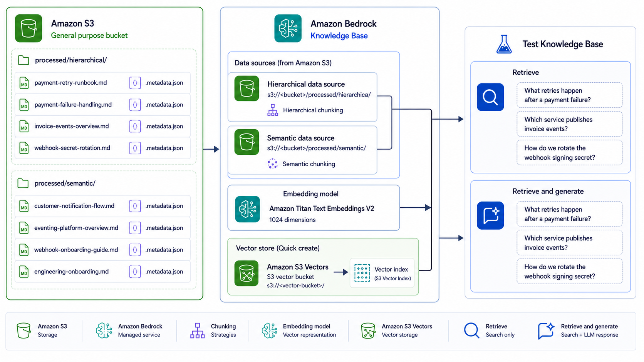644x362 pixels.
Task: Click the Search + LLM response legend text
Action: click(589, 335)
